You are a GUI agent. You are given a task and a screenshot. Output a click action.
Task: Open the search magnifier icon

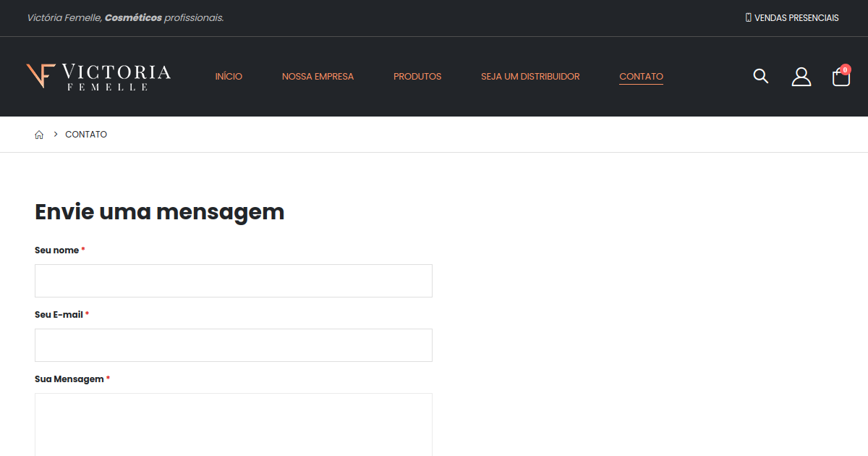click(x=760, y=76)
